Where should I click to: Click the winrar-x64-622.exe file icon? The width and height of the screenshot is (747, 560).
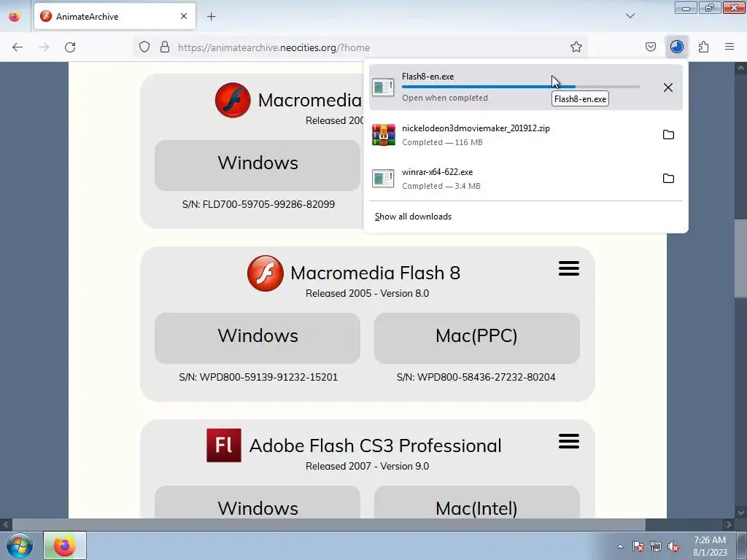383,179
